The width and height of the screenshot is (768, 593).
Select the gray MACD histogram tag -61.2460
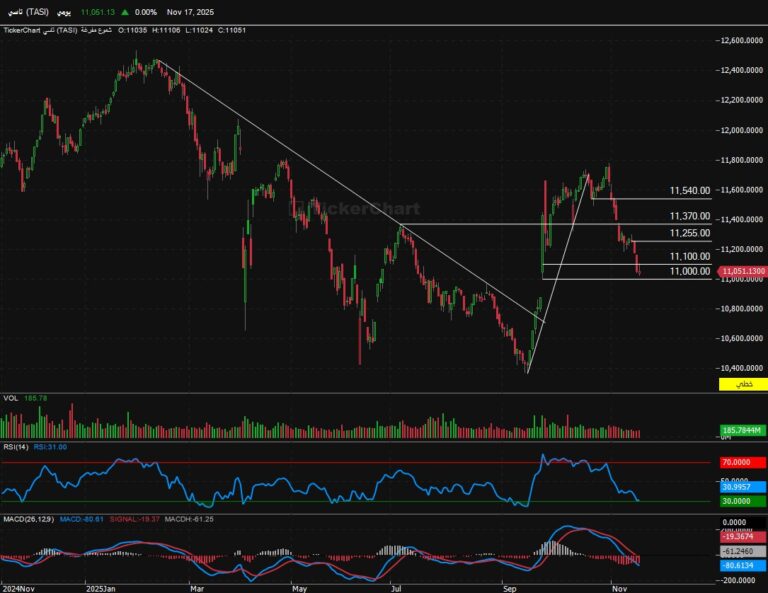(743, 551)
